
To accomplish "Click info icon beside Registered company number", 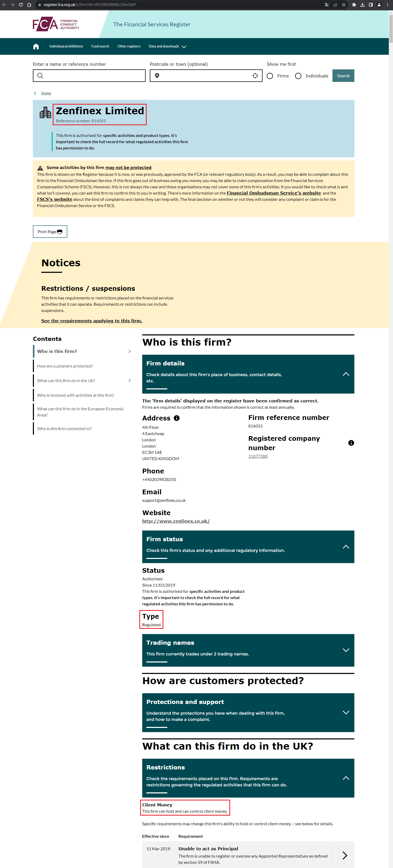I will click(x=351, y=443).
